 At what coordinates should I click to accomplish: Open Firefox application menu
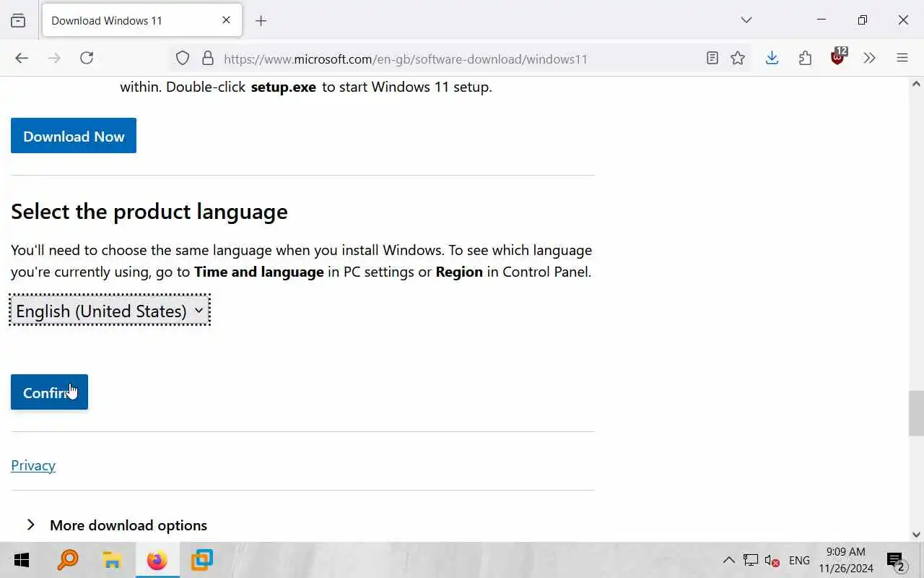click(x=902, y=59)
